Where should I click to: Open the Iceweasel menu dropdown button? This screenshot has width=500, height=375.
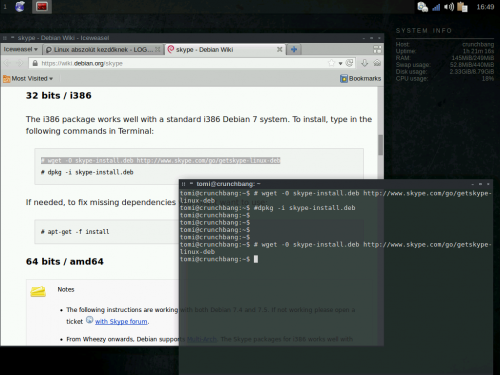tap(20, 49)
